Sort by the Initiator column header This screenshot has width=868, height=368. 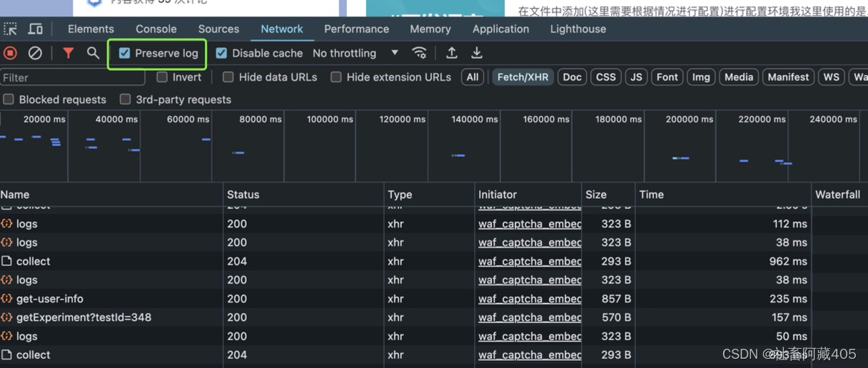pos(528,194)
